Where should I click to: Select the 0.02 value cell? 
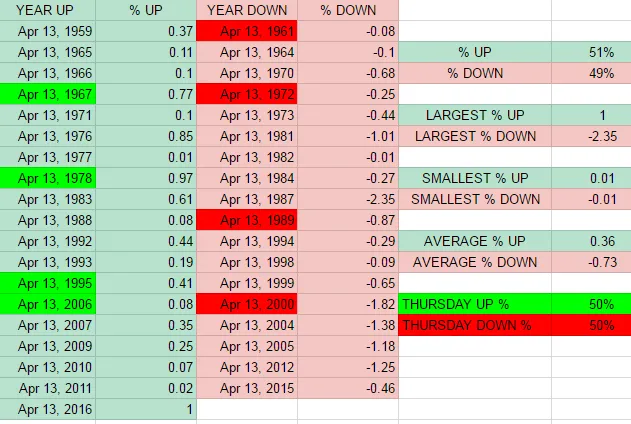coord(146,388)
